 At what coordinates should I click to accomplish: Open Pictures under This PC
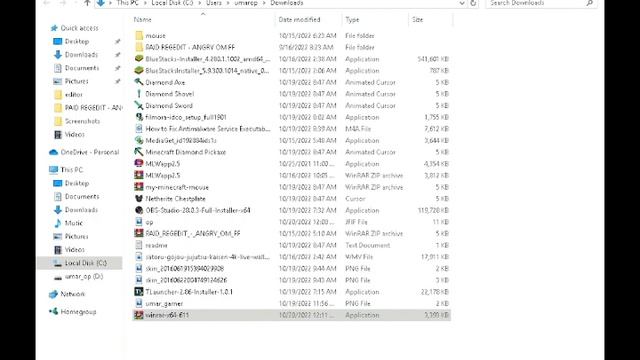[x=76, y=236]
